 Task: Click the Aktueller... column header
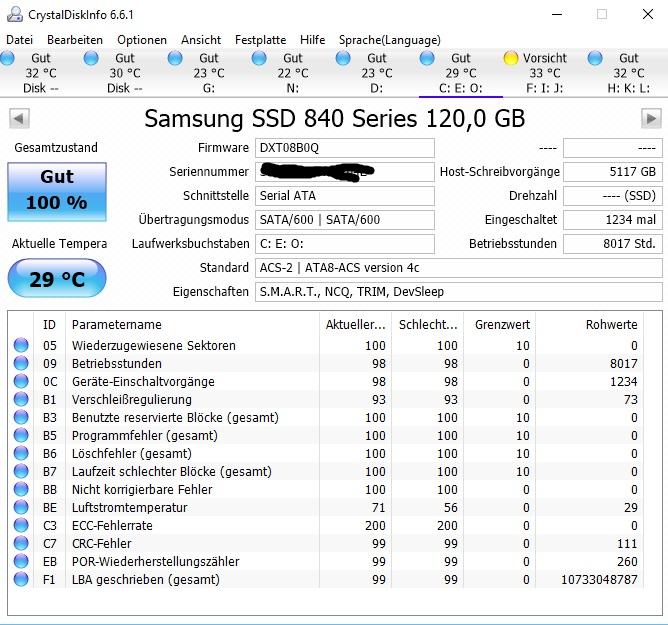coord(355,325)
